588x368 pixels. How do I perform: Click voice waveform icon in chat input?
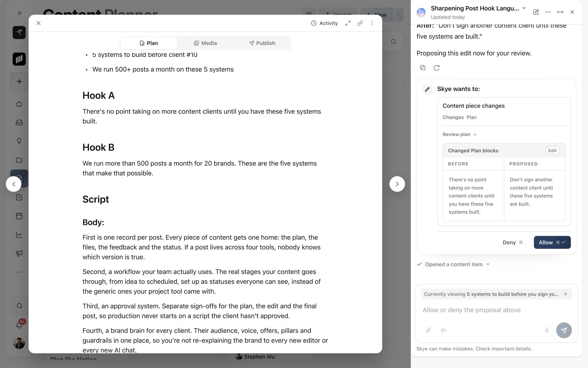coord(443,330)
